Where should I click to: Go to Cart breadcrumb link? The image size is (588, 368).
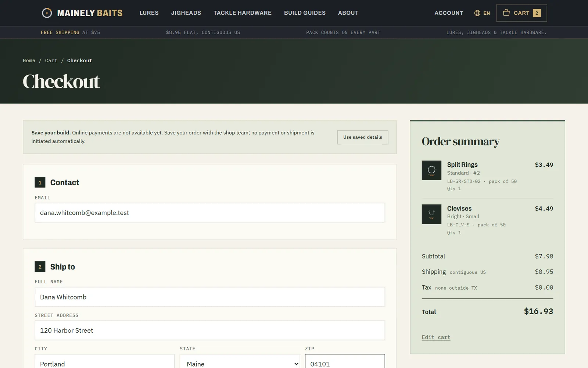point(51,60)
